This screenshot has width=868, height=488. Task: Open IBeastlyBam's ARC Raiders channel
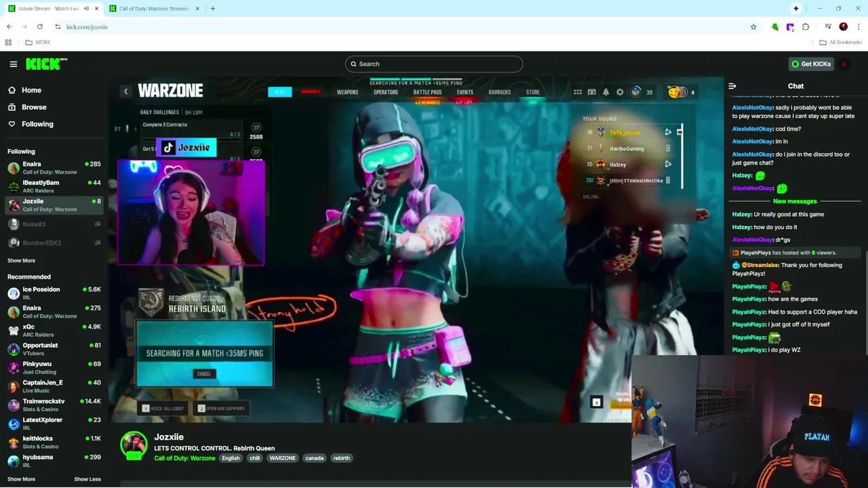[54, 186]
